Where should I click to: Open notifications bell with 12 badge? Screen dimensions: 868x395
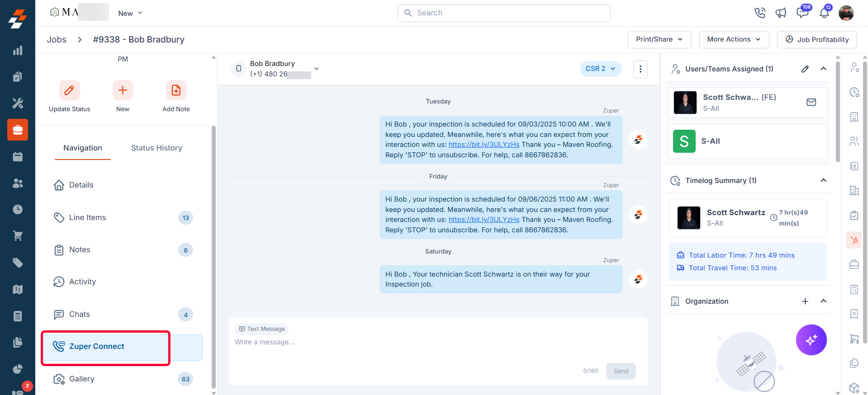pos(825,12)
